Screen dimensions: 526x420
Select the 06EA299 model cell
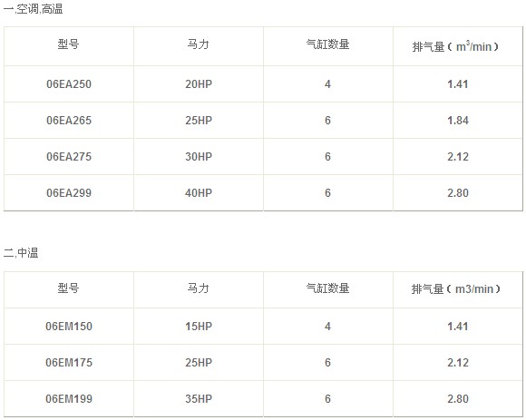[69, 193]
